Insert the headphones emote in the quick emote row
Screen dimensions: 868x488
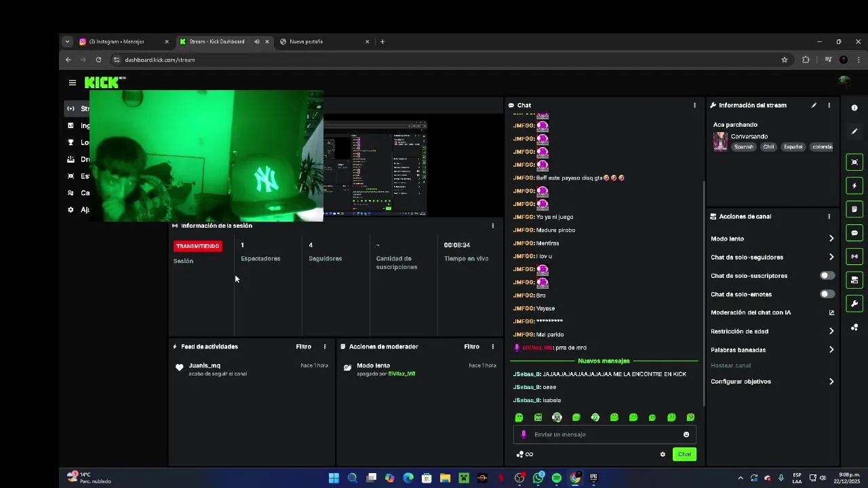(x=595, y=418)
